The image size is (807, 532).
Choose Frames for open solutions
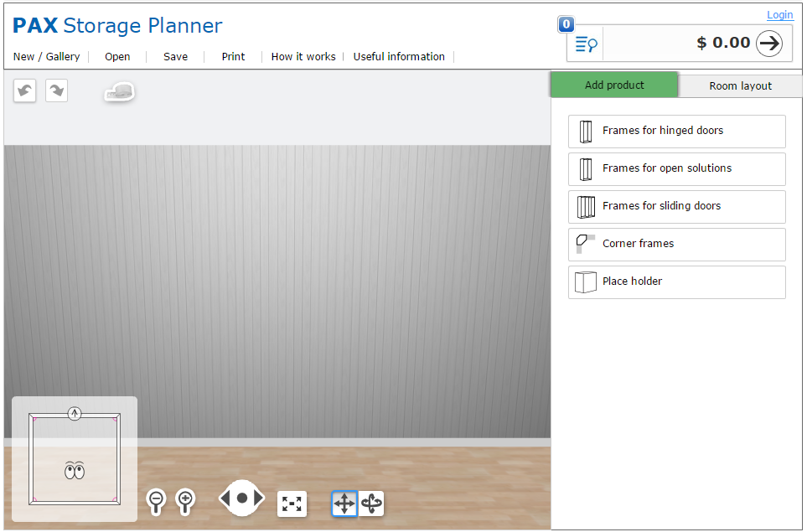677,169
